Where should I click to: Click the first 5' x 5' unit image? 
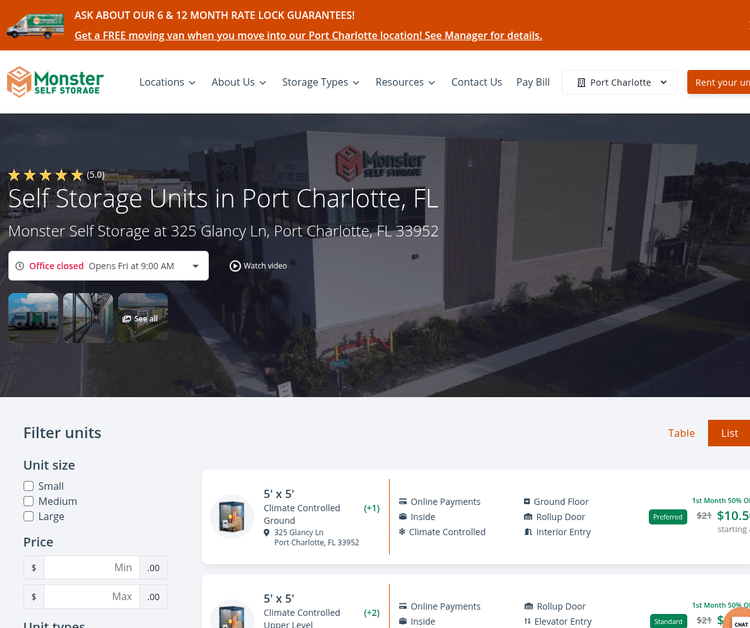click(232, 517)
